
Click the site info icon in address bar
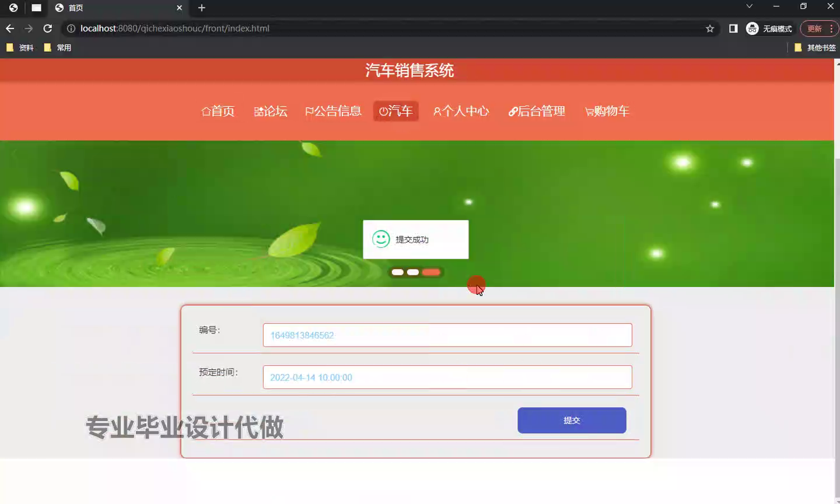tap(71, 29)
